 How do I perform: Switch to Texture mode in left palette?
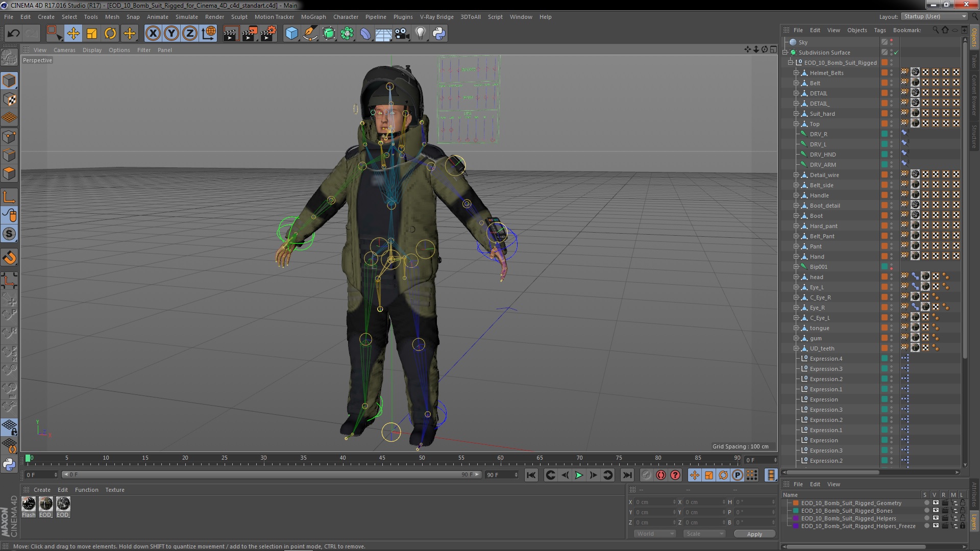click(x=9, y=99)
